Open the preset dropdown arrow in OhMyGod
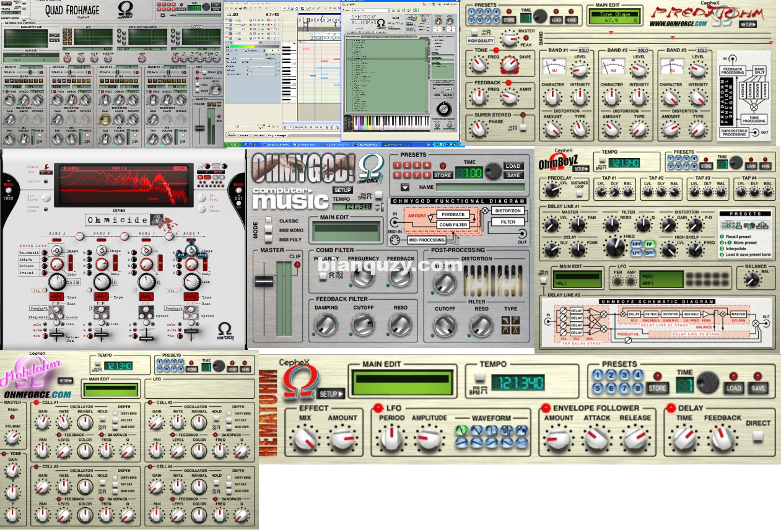This screenshot has height=532, width=781. (x=405, y=187)
